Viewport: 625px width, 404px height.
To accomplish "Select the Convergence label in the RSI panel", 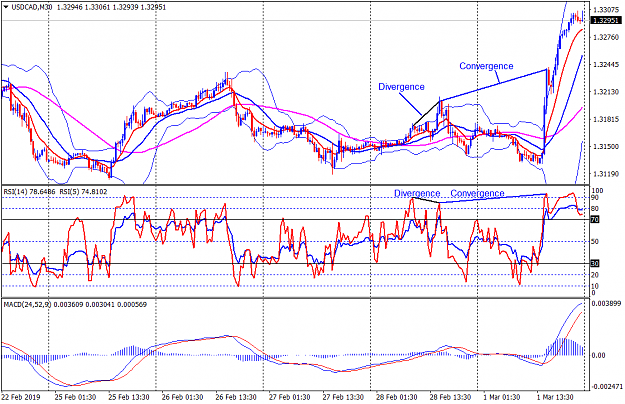I will tap(477, 193).
